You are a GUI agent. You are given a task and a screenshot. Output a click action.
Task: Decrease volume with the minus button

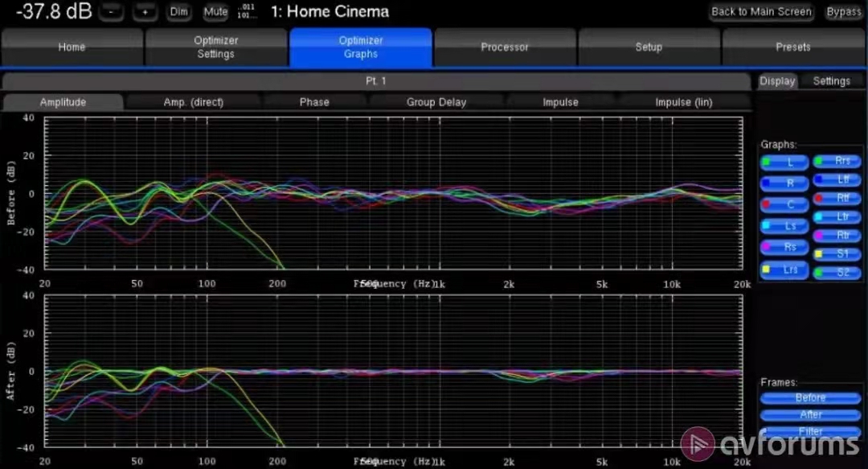coord(113,12)
